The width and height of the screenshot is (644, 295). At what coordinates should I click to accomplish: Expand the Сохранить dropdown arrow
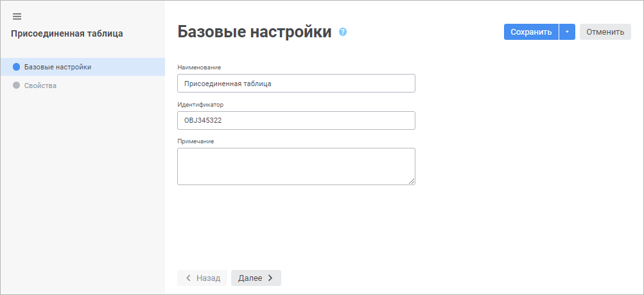tap(567, 32)
